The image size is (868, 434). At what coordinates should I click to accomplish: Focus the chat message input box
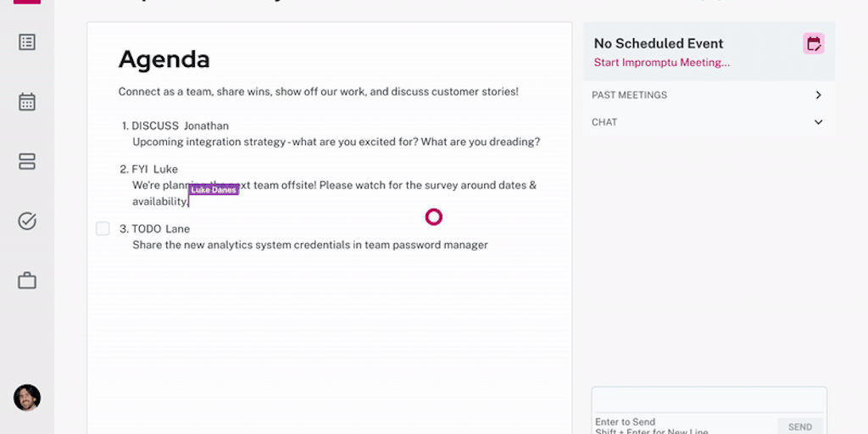coord(709,400)
